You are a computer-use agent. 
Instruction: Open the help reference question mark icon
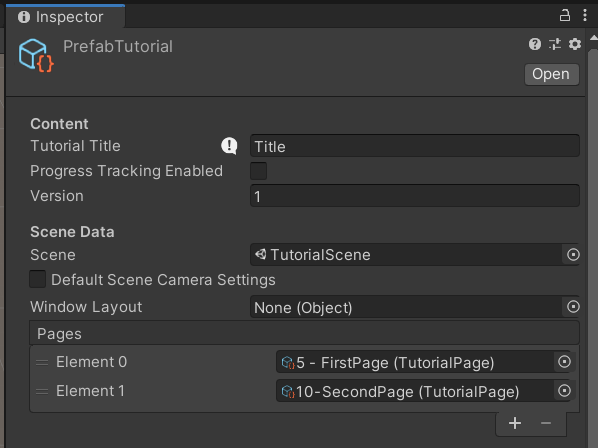(x=535, y=44)
